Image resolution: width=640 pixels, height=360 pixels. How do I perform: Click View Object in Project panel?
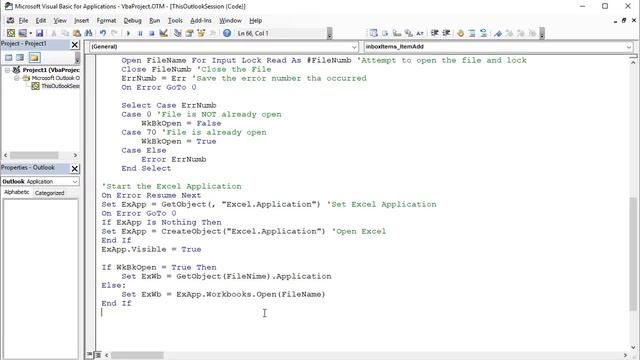pos(20,58)
